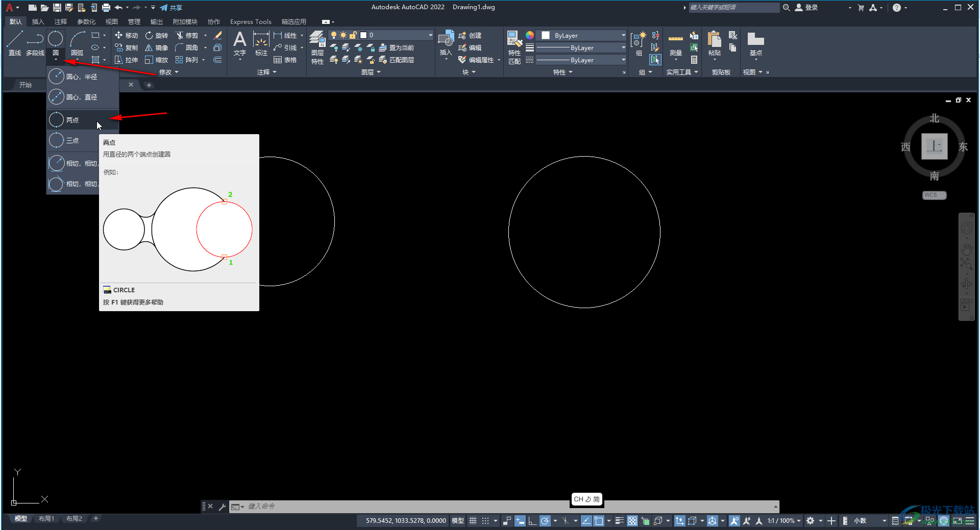Toggle lineweight display in status bar
Image resolution: width=980 pixels, height=530 pixels.
[x=620, y=521]
